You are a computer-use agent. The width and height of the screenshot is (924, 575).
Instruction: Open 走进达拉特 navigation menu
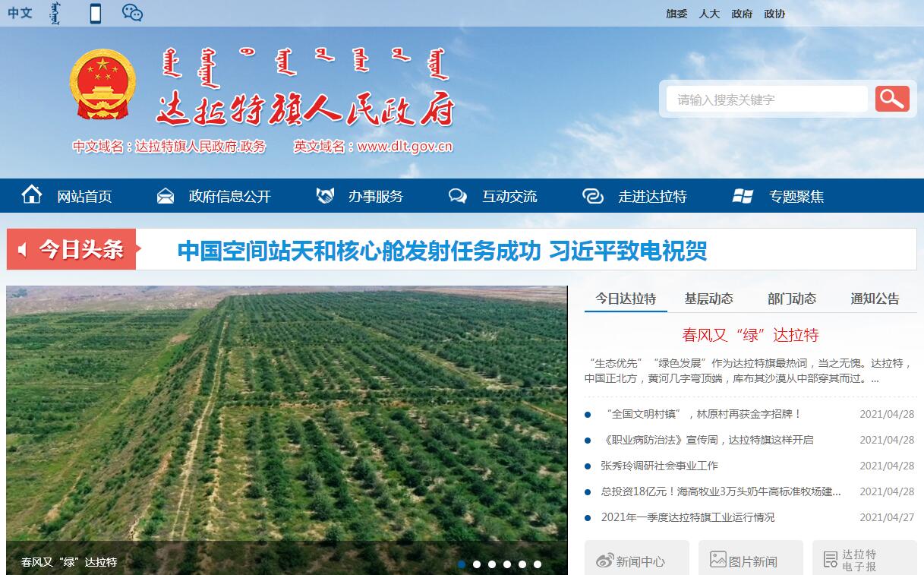651,197
